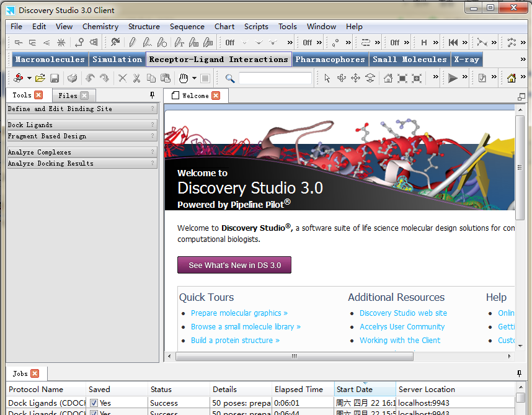The height and width of the screenshot is (415, 532).
Task: Pin the Jobs panel with pushpin
Action: tap(519, 373)
